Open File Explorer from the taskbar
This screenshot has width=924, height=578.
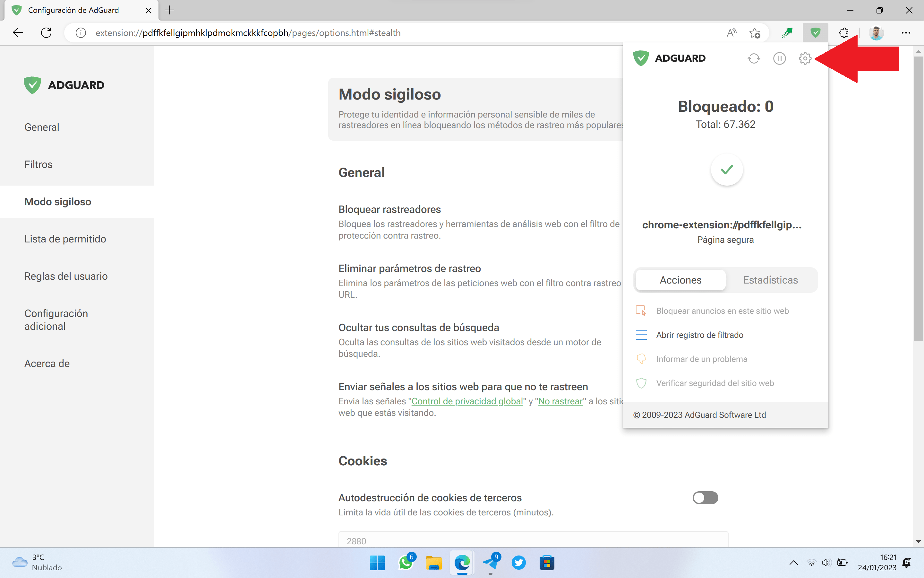pyautogui.click(x=434, y=563)
